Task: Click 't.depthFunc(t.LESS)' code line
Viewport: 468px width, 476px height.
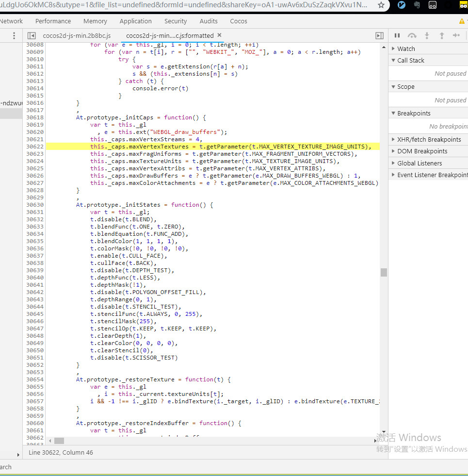Action: tap(125, 278)
